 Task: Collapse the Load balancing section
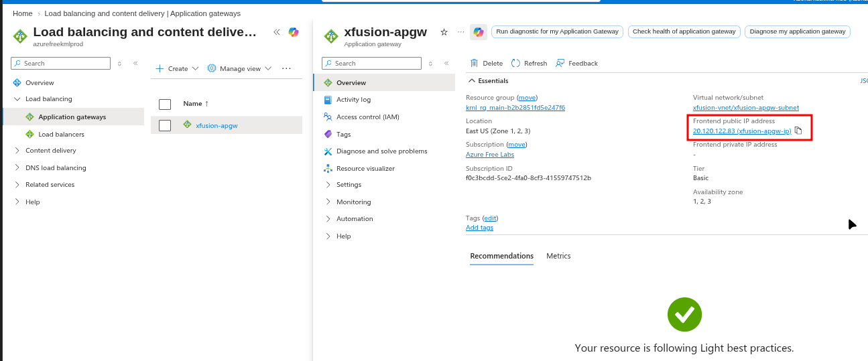point(17,99)
